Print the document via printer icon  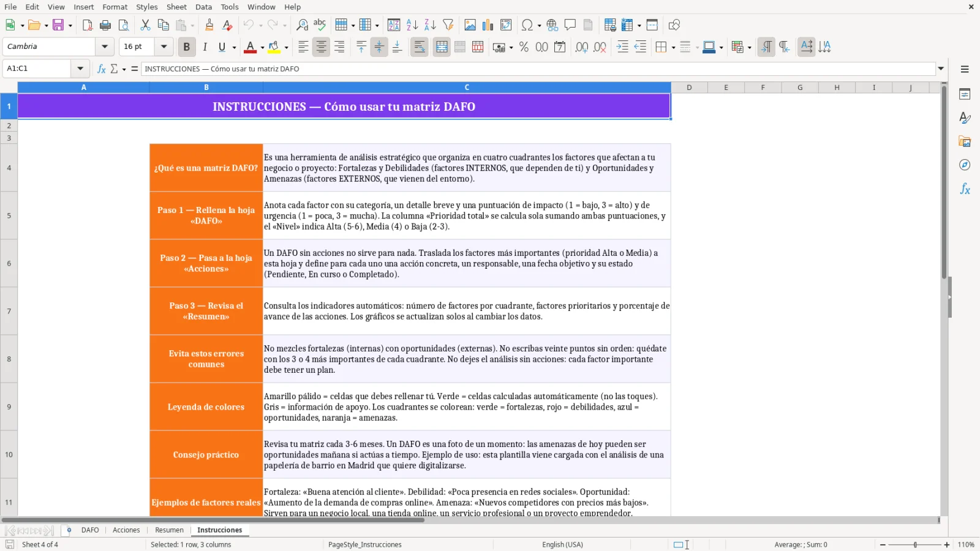105,25
